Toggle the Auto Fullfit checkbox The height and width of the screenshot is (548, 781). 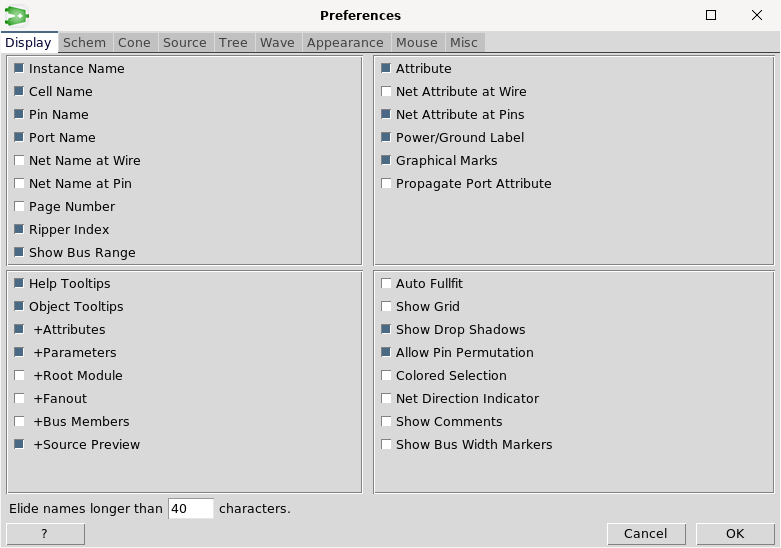(387, 284)
